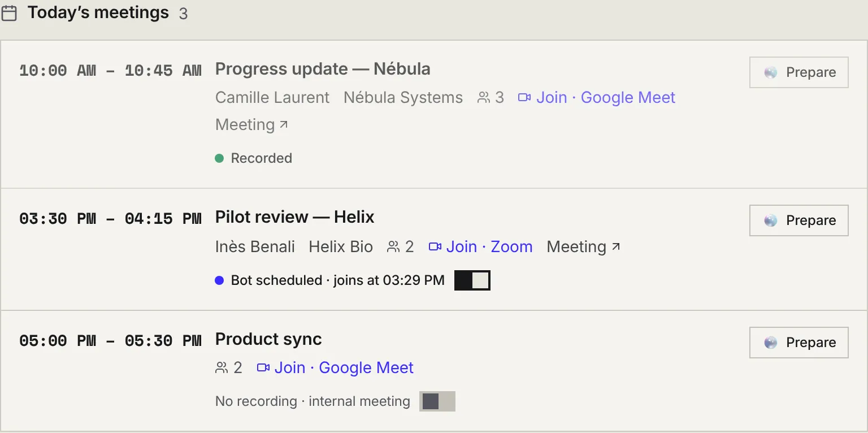Open the Pilot review — Helix title
The height and width of the screenshot is (433, 868).
[x=295, y=217]
